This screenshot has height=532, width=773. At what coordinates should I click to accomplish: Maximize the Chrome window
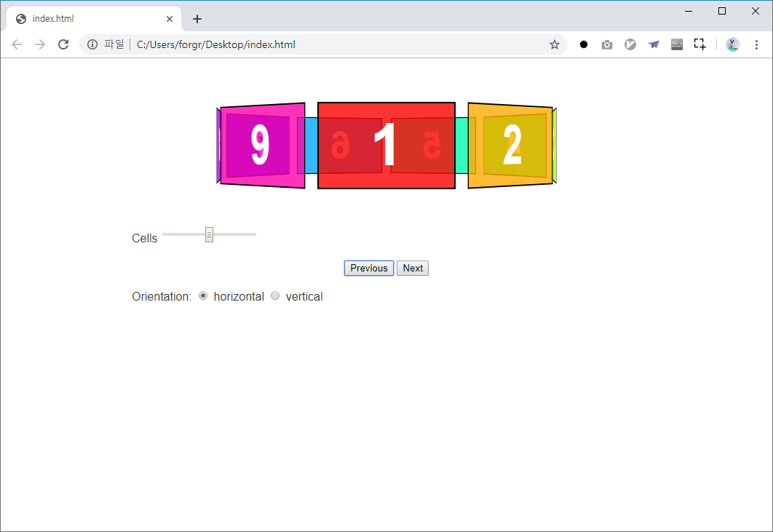click(722, 11)
